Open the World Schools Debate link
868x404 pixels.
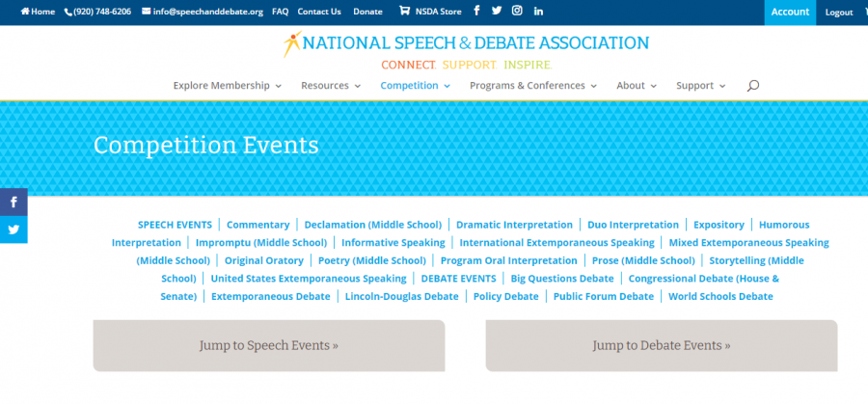[720, 296]
